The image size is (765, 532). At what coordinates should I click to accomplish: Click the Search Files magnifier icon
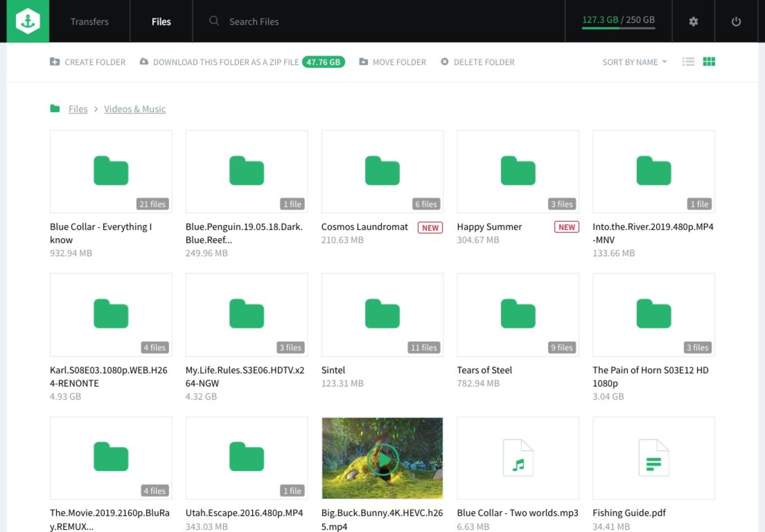214,22
